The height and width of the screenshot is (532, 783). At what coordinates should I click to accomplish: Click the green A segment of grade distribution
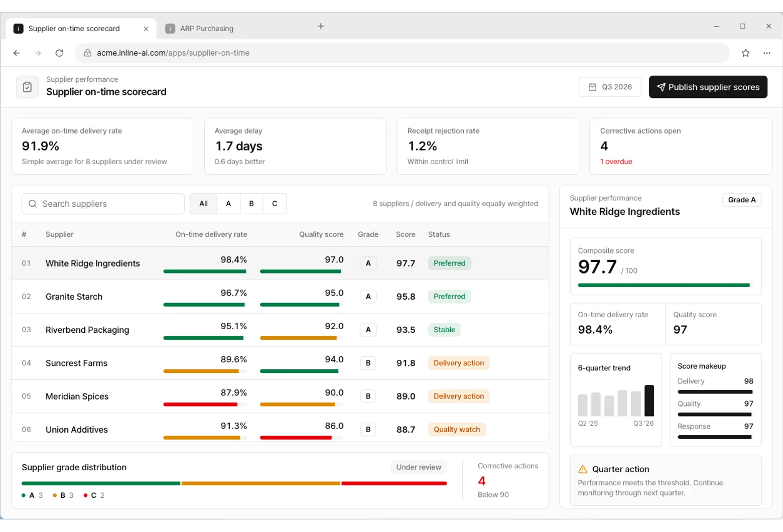[x=101, y=483]
